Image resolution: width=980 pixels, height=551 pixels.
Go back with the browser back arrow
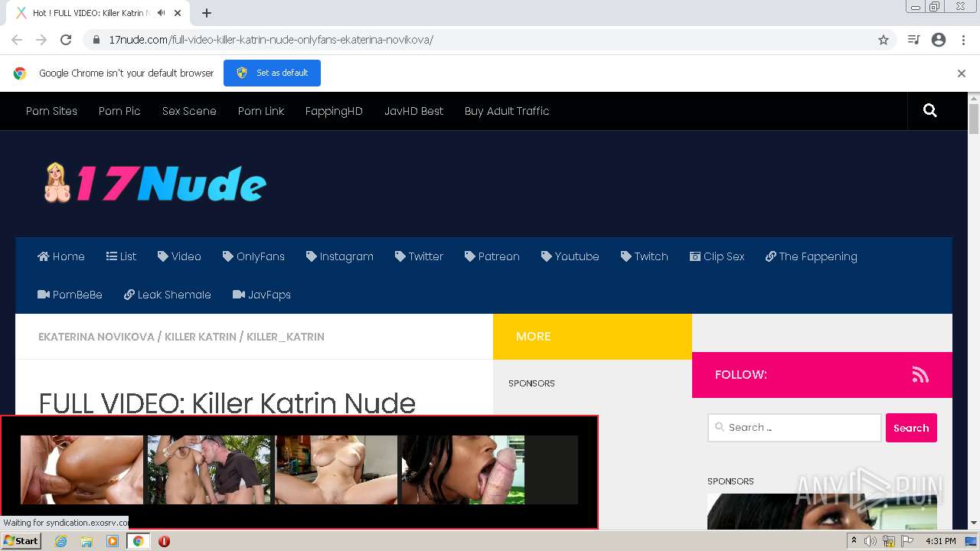click(17, 40)
